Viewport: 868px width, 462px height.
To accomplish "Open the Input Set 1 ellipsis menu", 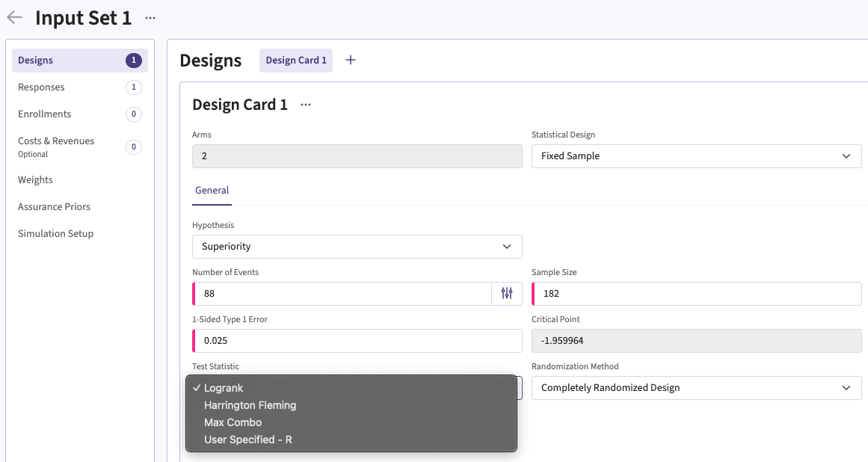I will click(x=150, y=18).
